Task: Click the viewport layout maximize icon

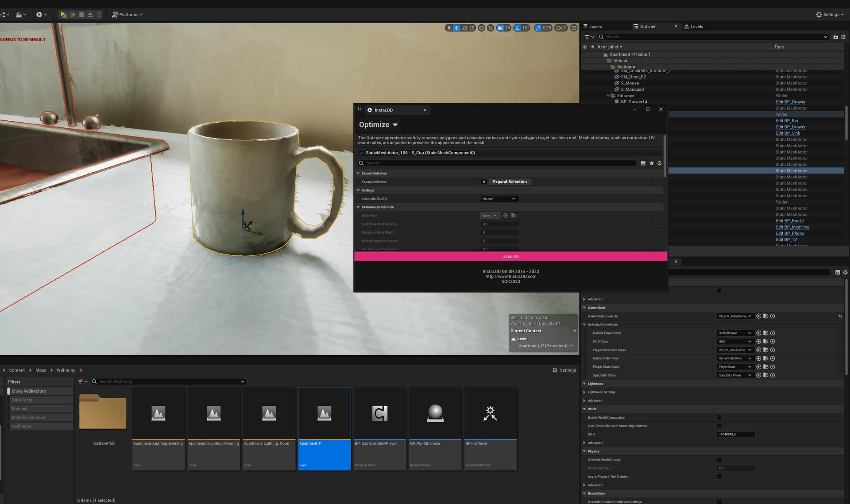Action: [x=574, y=28]
